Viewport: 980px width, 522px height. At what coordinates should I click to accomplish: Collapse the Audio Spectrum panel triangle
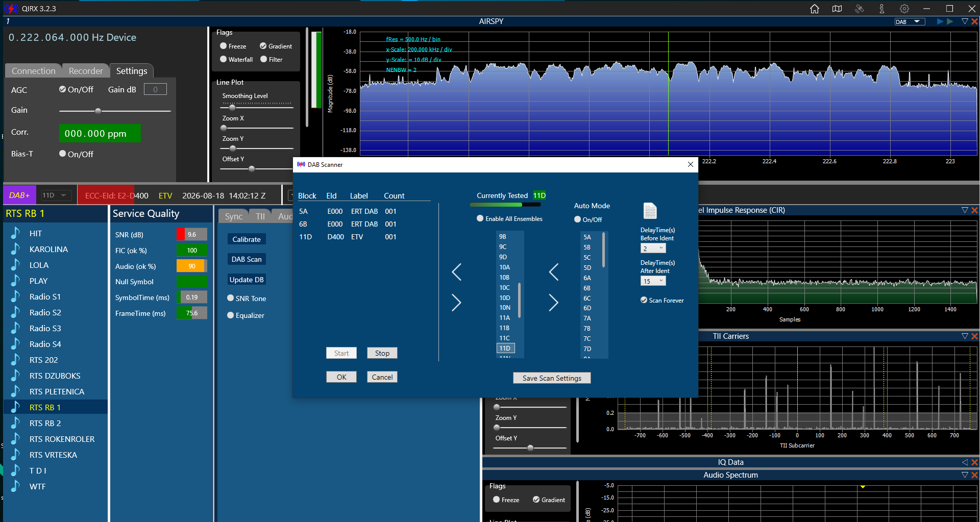(x=965, y=475)
